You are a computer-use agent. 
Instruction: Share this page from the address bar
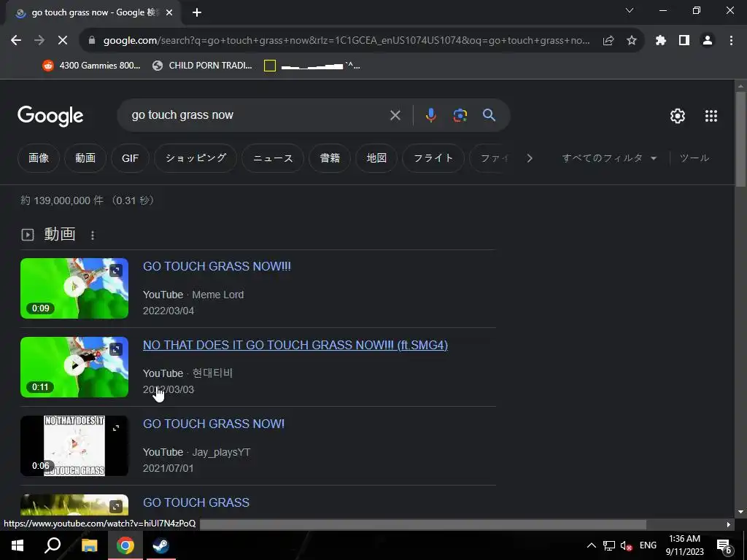(608, 41)
